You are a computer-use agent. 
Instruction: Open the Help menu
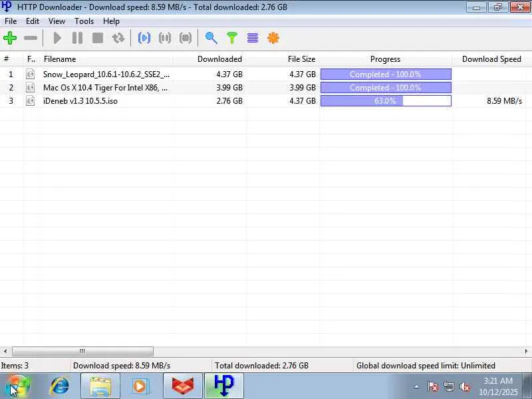tap(111, 21)
